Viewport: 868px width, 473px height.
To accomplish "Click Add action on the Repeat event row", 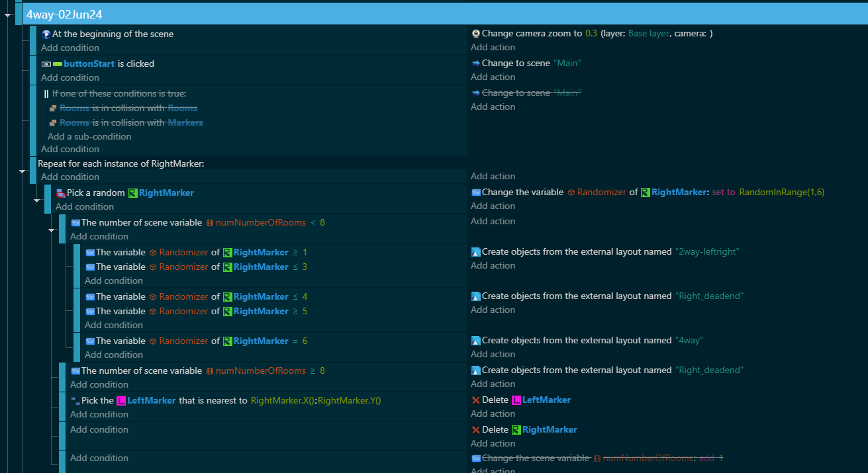I will 493,176.
